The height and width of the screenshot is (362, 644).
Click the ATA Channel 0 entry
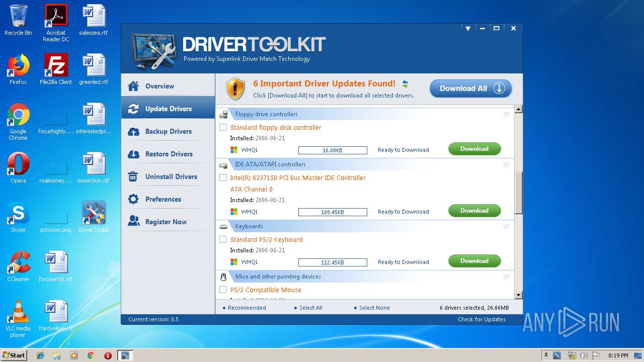(x=251, y=190)
